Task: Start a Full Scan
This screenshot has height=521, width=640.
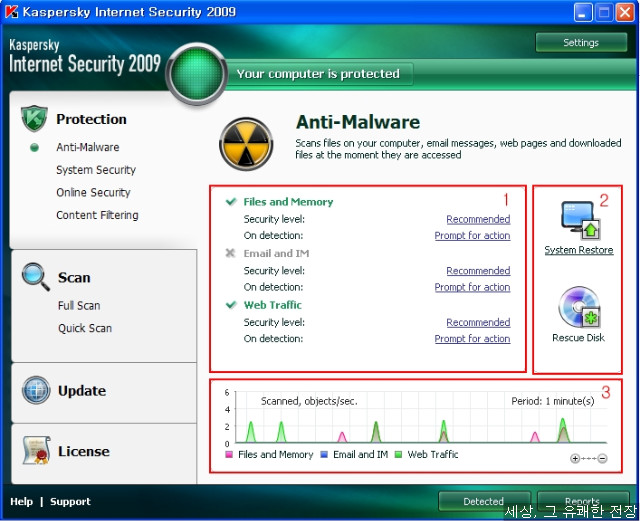Action: tap(79, 305)
